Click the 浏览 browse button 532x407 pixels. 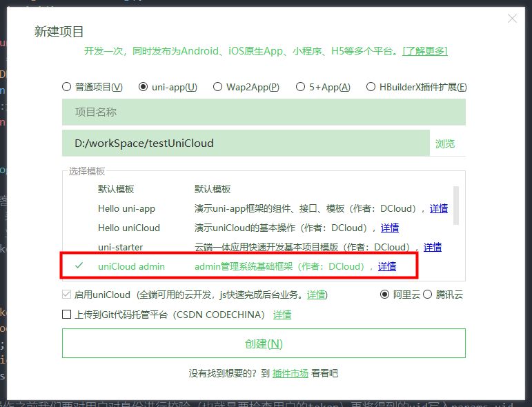445,143
